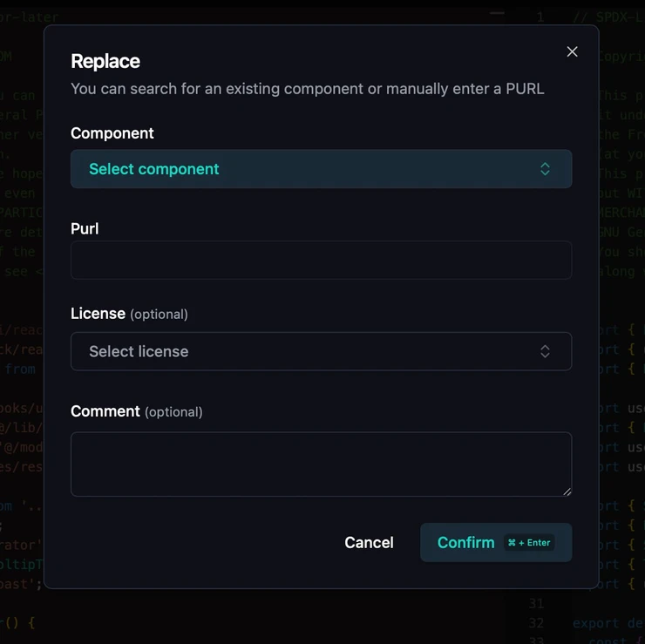Click the chevron arrows in the Component field
This screenshot has height=644, width=645.
[x=545, y=169]
